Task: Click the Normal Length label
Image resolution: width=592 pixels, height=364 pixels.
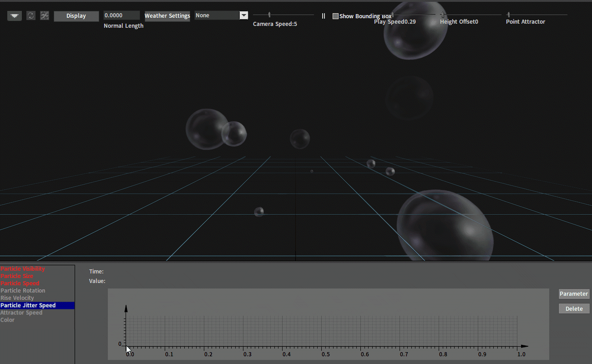Action: pyautogui.click(x=124, y=26)
